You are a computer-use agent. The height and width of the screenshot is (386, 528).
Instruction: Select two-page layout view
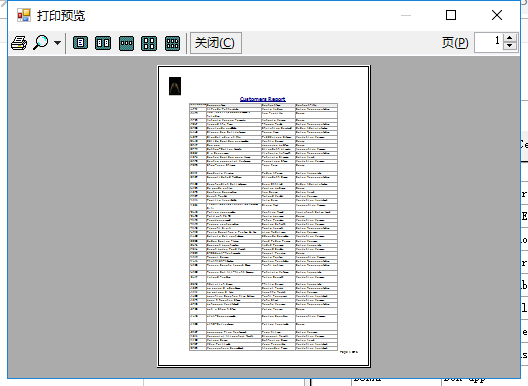(103, 43)
